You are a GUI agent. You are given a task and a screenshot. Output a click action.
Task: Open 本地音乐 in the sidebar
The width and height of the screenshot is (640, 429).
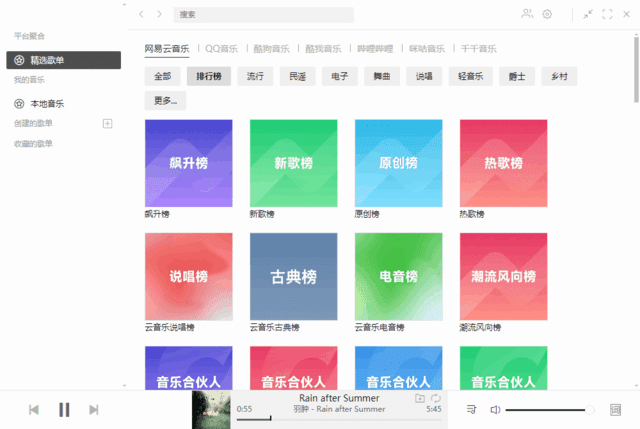coord(47,104)
